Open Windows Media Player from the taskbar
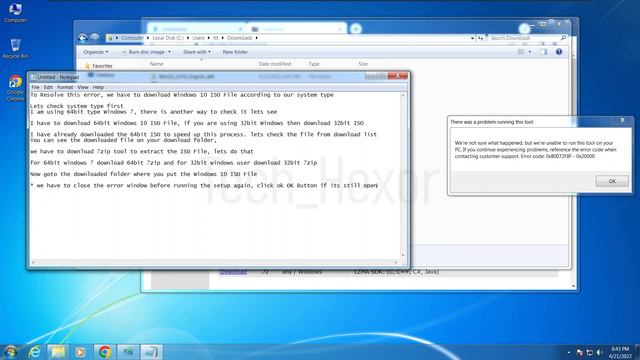 (x=80, y=352)
